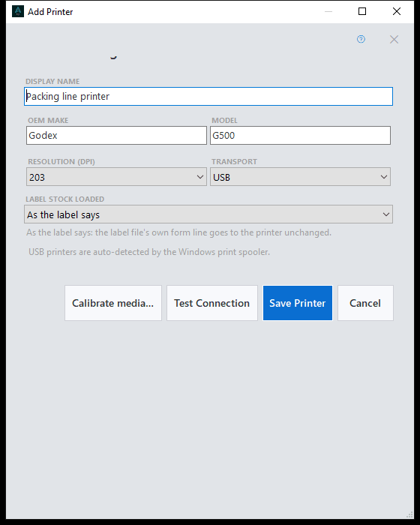
Task: Click the OEM MAKE label
Action: pyautogui.click(x=48, y=120)
